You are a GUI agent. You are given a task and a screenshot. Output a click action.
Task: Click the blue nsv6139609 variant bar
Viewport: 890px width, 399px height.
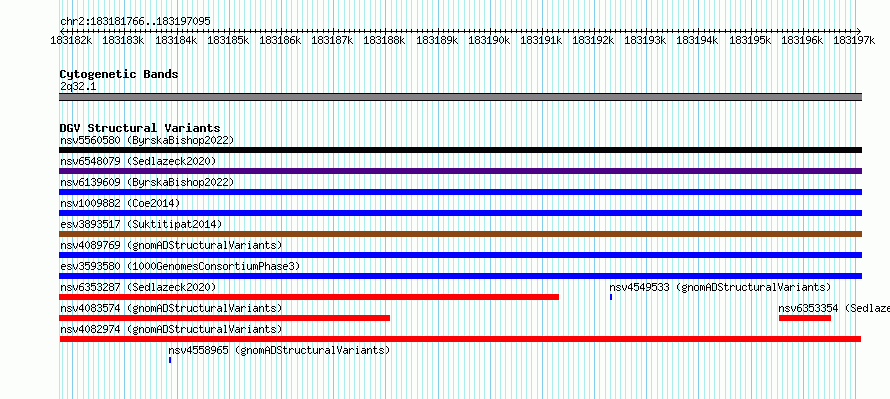(x=460, y=192)
